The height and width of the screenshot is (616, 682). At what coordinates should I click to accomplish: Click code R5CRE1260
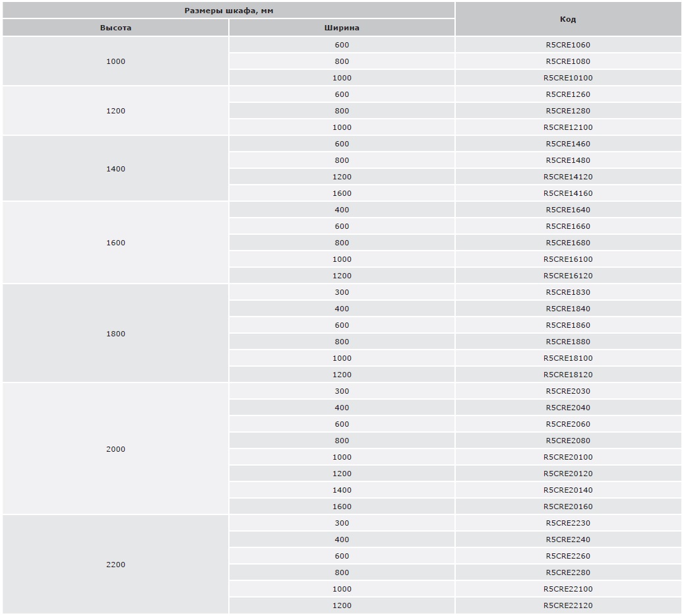point(568,94)
